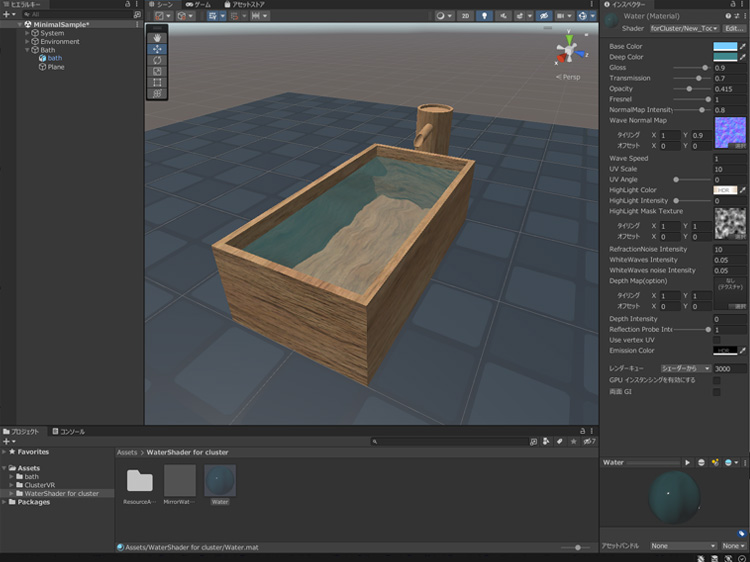Toggle scene lighting with the lightbulb icon

coord(485,16)
